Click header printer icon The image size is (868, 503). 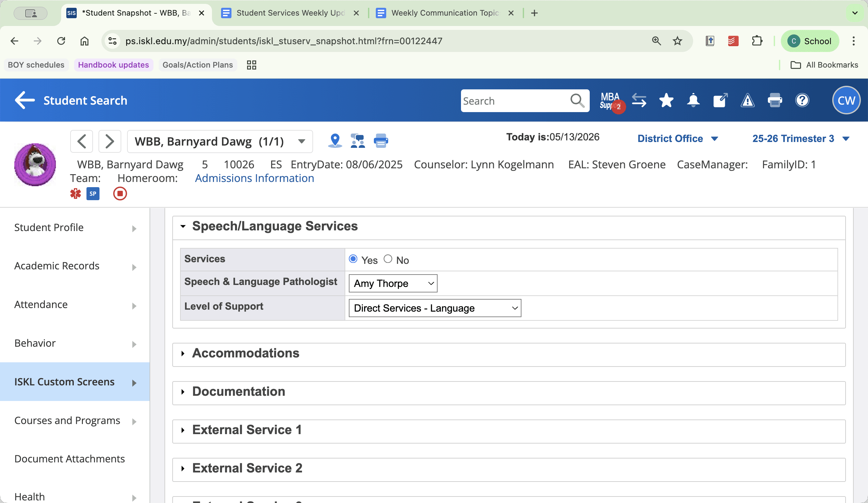pos(775,100)
